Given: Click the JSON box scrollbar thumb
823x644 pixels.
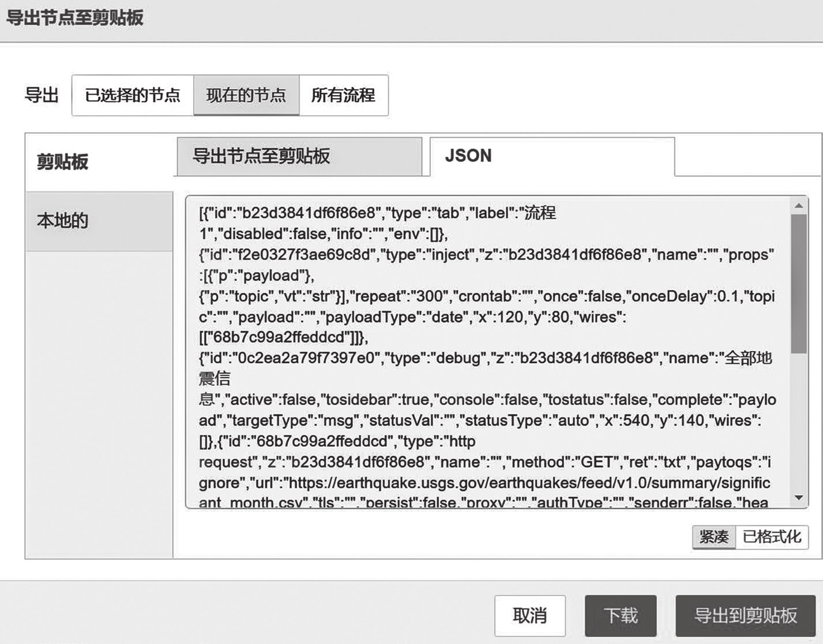Looking at the screenshot, I should [x=799, y=283].
